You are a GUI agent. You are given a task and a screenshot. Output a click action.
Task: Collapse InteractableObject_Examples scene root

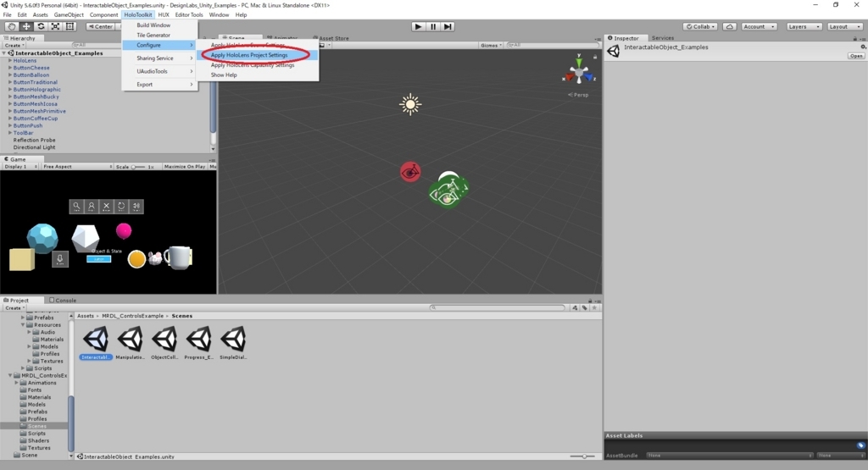pyautogui.click(x=4, y=53)
